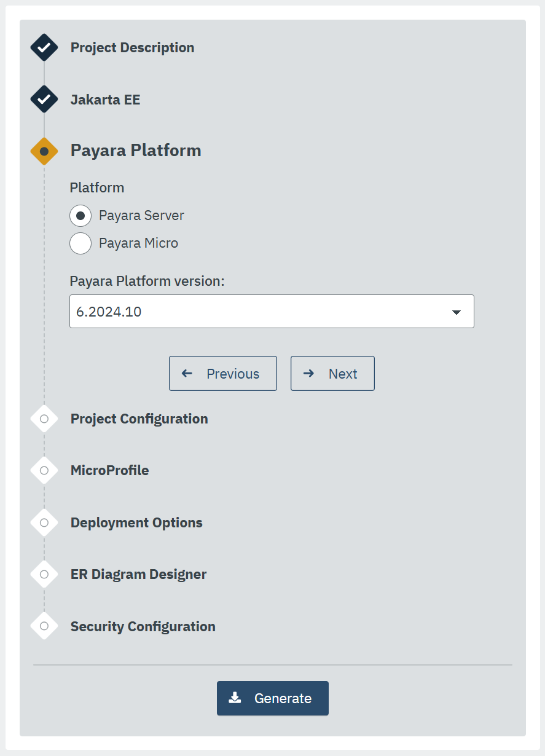This screenshot has height=756, width=545.
Task: Expand the Security Configuration section
Action: click(143, 626)
